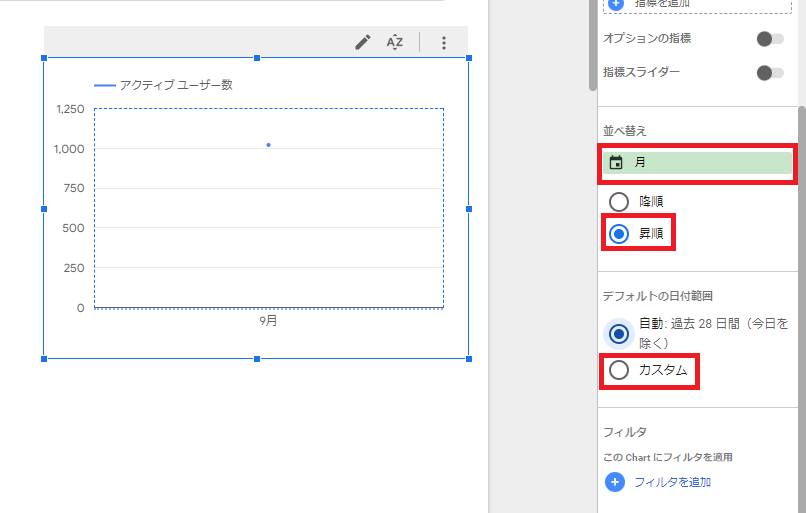Image resolution: width=806 pixels, height=513 pixels.
Task: Open the three-dot more options menu
Action: click(x=444, y=43)
